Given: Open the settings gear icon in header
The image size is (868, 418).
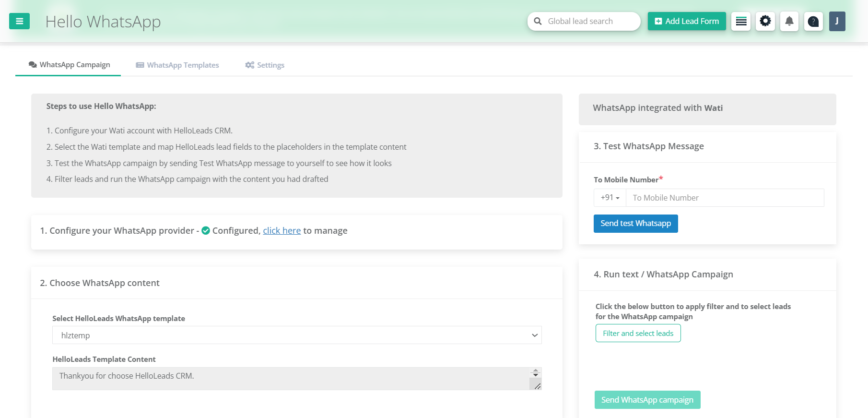Looking at the screenshot, I should point(765,21).
